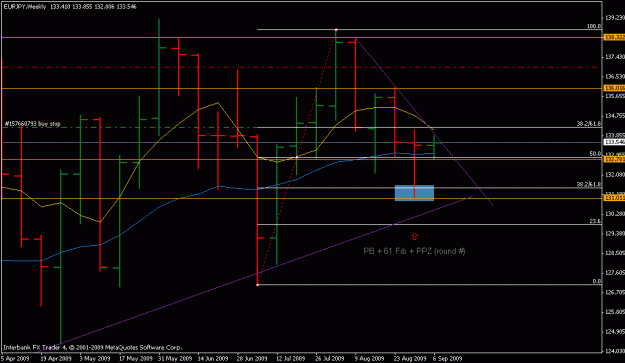
Task: Click the orange 132.781 price tag
Action: 614,159
